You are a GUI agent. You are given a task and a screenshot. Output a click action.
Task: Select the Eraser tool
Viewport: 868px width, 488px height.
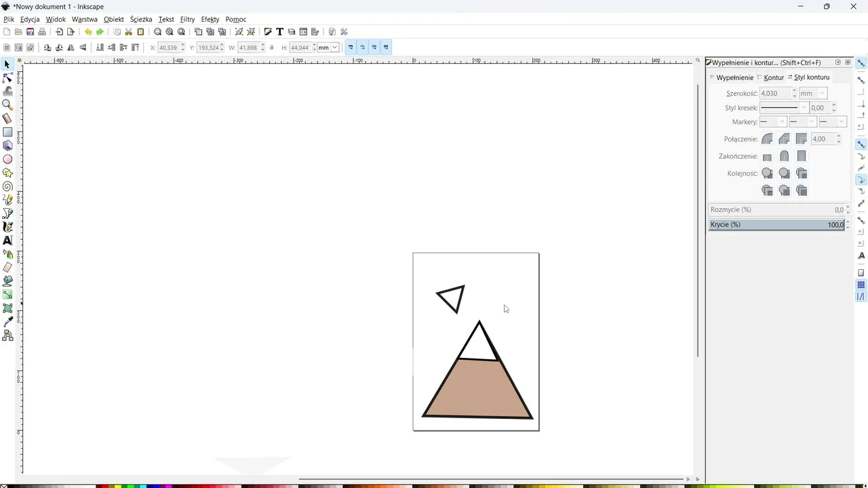7,268
